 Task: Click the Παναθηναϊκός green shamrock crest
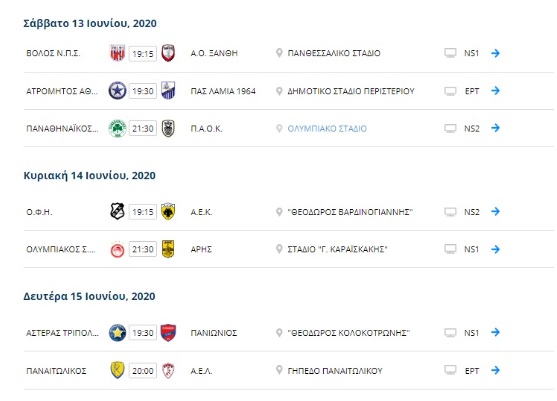coord(117,128)
